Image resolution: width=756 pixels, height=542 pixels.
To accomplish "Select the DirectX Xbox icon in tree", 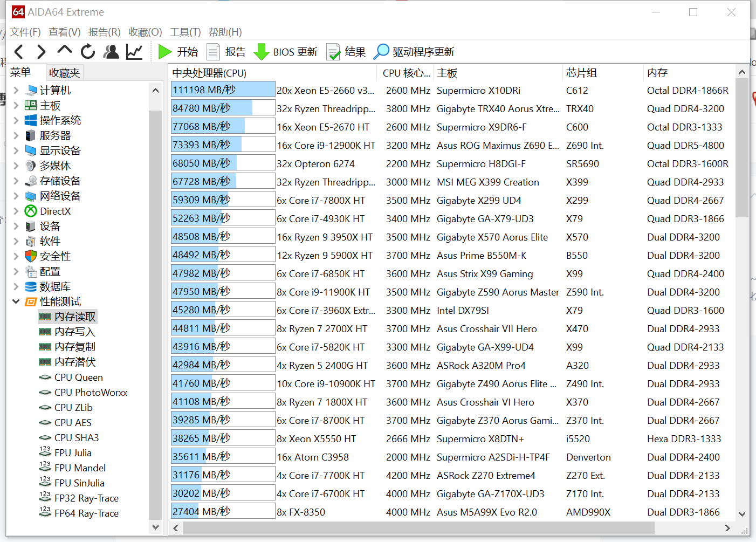I will point(31,211).
